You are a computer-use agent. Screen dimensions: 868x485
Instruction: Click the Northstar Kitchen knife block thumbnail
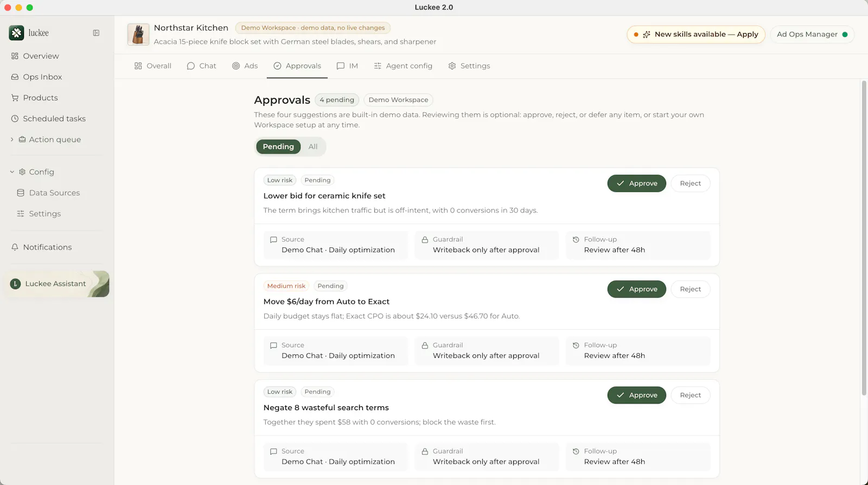138,35
